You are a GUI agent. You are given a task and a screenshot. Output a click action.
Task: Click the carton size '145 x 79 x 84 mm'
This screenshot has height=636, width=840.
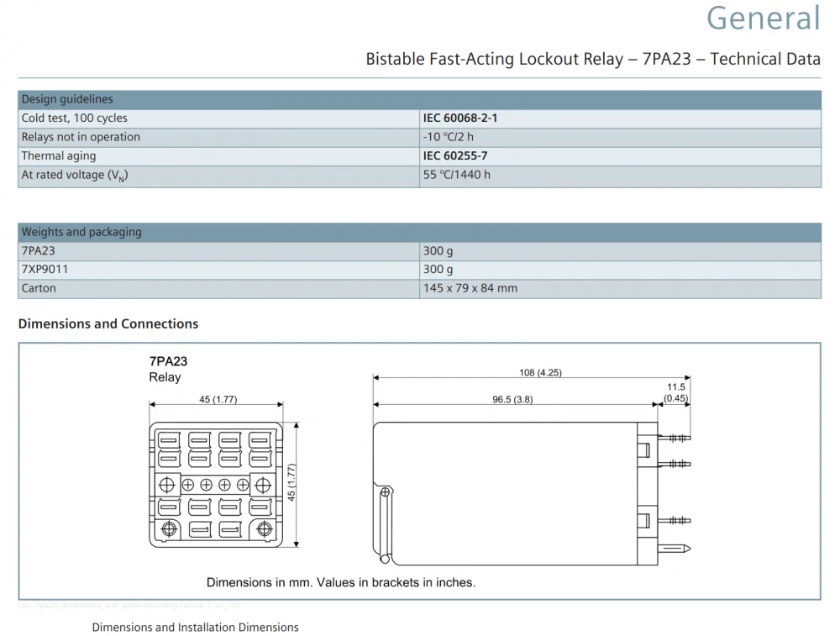(x=470, y=288)
